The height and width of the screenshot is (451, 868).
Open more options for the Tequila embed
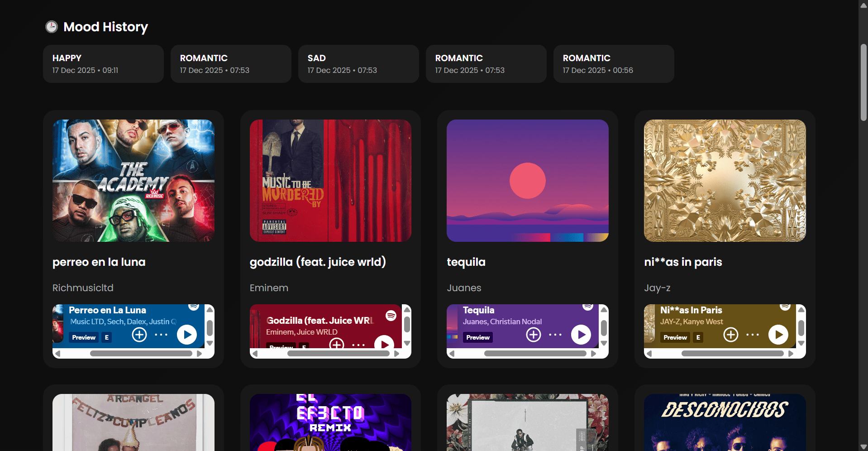(555, 335)
